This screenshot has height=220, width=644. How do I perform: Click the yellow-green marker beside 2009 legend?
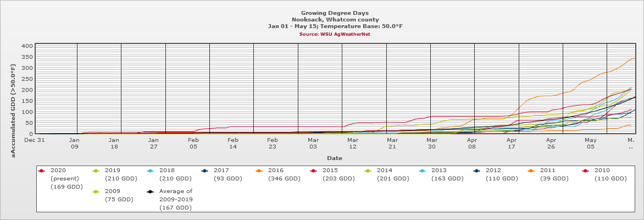pos(96,191)
